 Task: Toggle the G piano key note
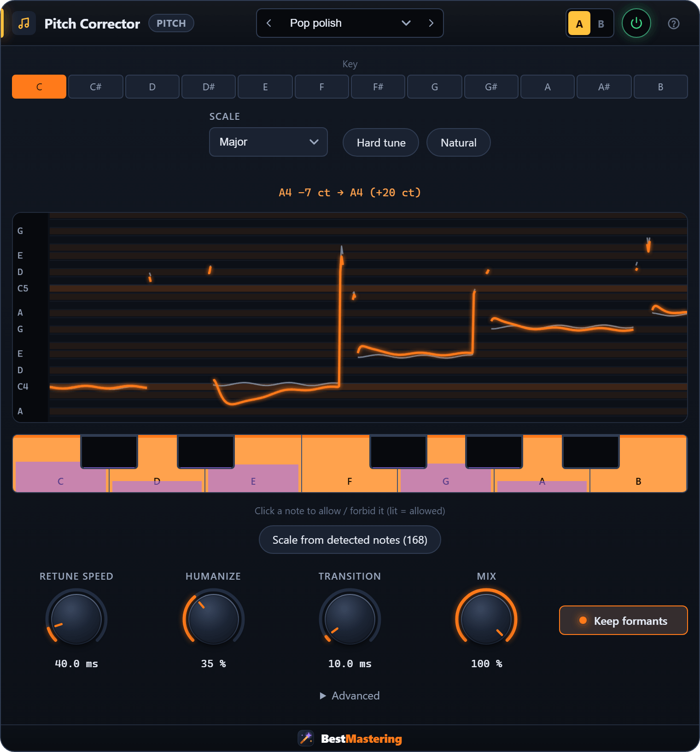click(446, 481)
